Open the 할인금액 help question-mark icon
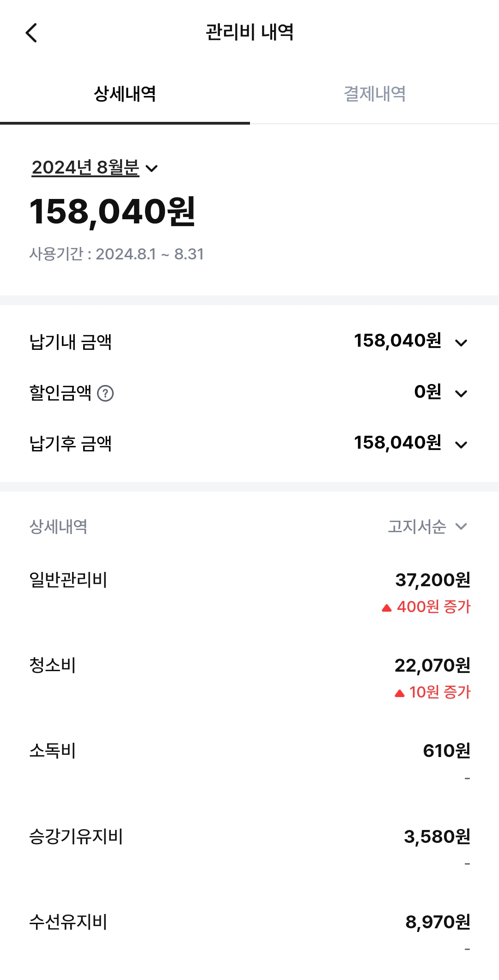The height and width of the screenshot is (980, 499). pos(105,393)
